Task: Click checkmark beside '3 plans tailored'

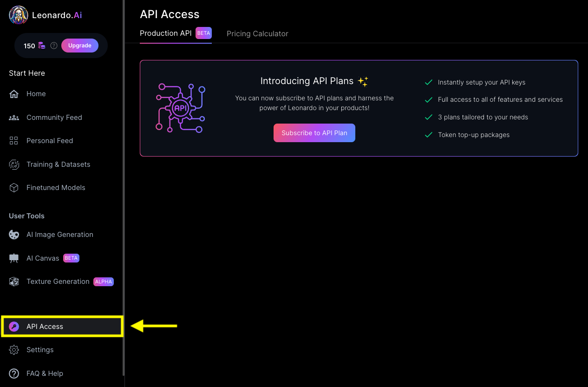Action: (429, 117)
